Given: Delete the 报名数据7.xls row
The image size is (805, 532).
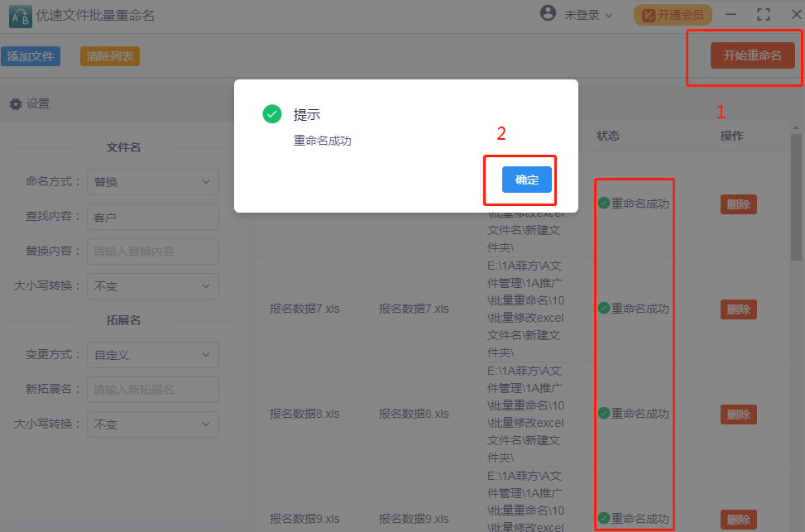Looking at the screenshot, I should coord(738,309).
